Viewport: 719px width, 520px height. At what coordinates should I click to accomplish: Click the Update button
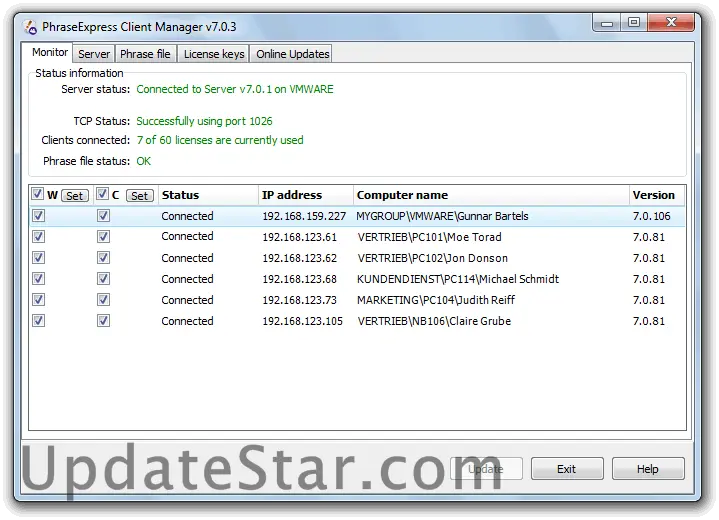[x=486, y=469]
